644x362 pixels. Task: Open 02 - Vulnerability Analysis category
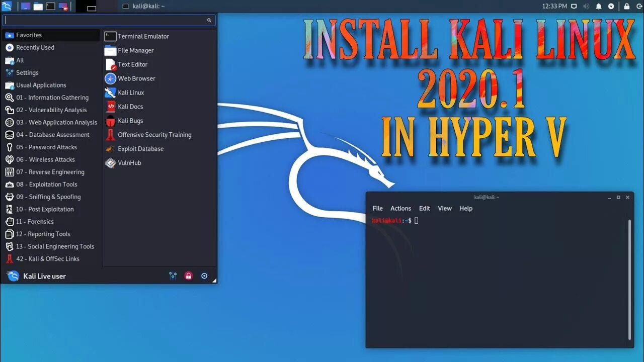51,110
